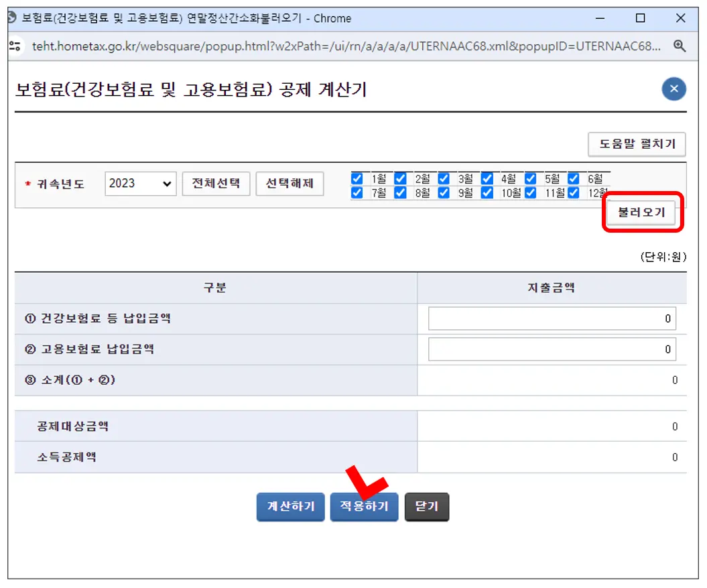
Task: Click the 건강보험료 납입금액 input field
Action: pos(552,318)
